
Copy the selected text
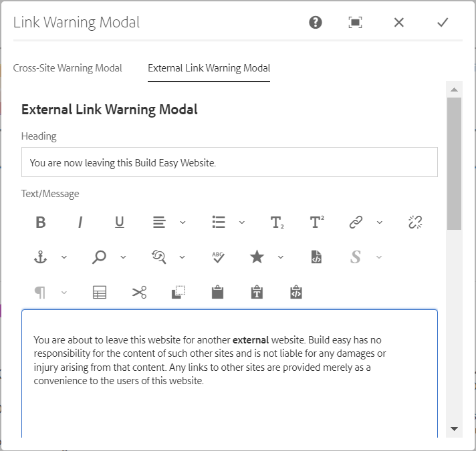coord(178,293)
